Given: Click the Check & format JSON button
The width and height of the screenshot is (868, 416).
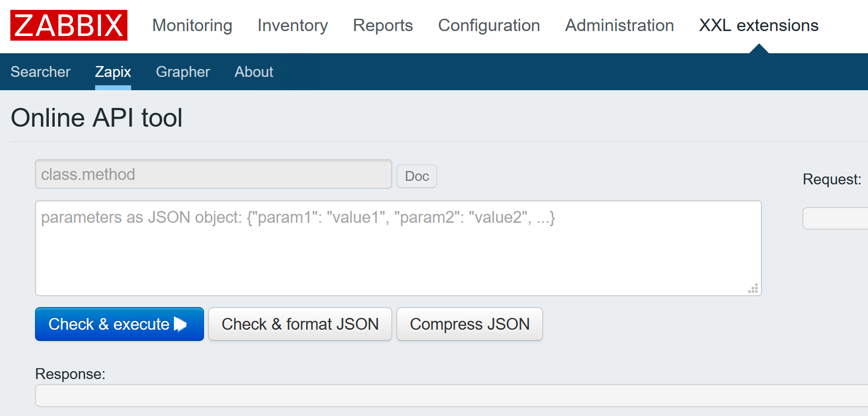Looking at the screenshot, I should 300,324.
